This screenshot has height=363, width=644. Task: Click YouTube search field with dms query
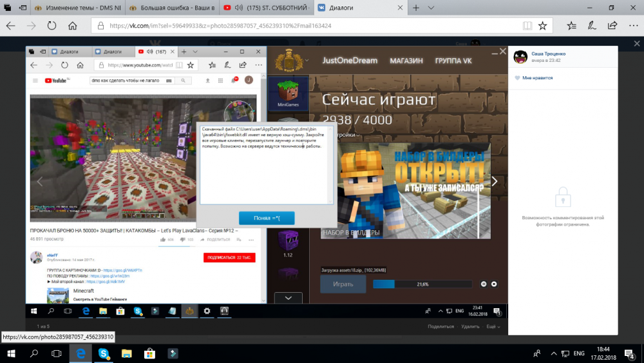131,81
